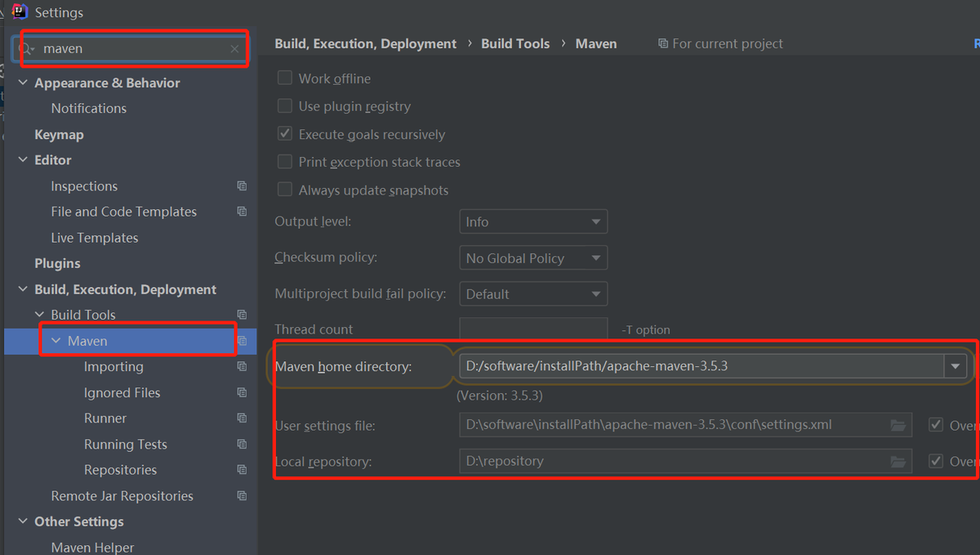Open Runner under Maven
980x555 pixels.
[x=105, y=418]
